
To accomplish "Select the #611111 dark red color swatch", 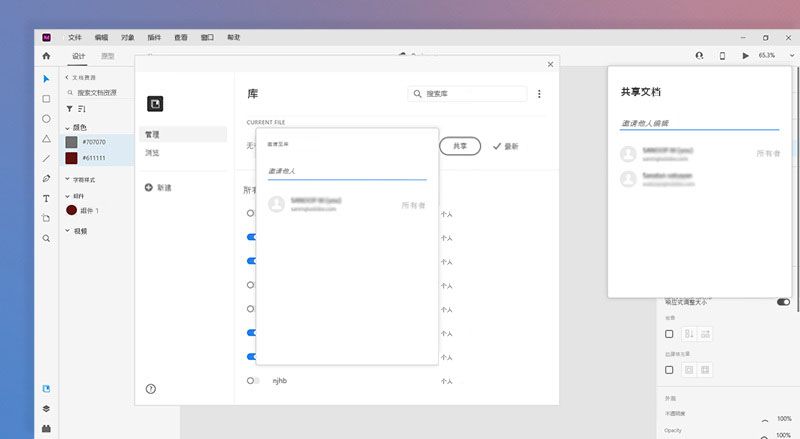I will (x=71, y=158).
